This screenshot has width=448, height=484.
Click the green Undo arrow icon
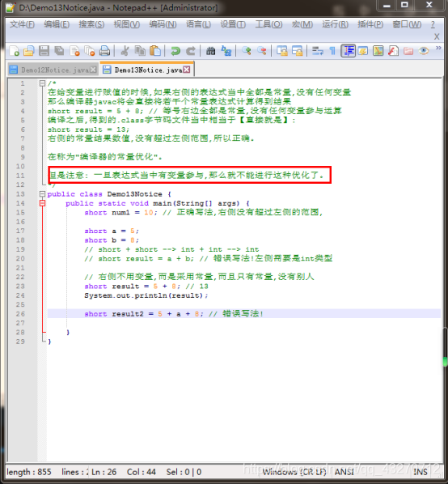(x=175, y=51)
